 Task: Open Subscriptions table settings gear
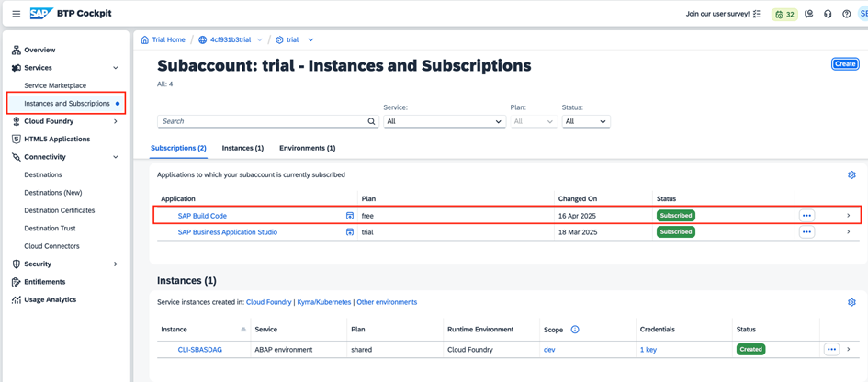pos(851,174)
